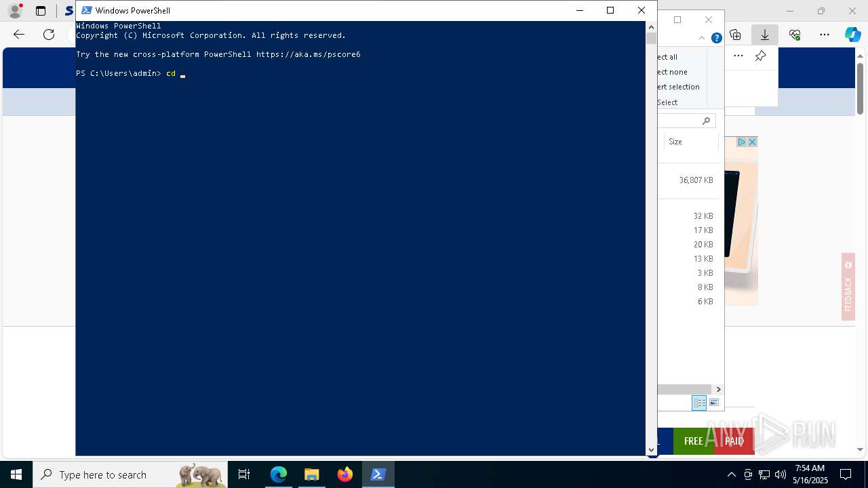Click 'Select all' in Explorer ribbon

point(667,57)
